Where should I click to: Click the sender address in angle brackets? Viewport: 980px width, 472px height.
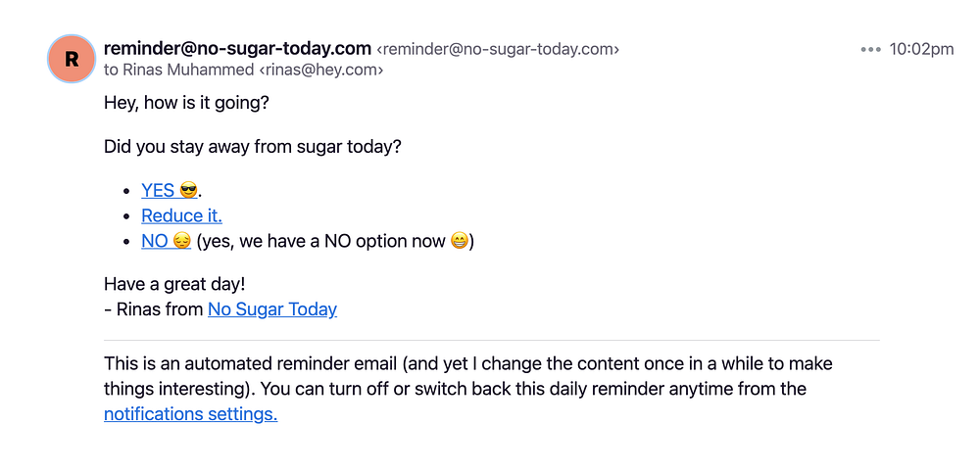tap(498, 49)
